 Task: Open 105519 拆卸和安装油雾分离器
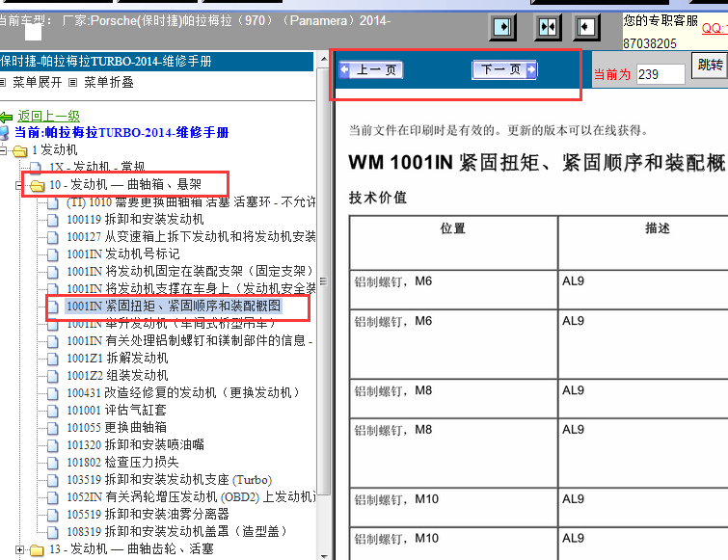pos(148,514)
